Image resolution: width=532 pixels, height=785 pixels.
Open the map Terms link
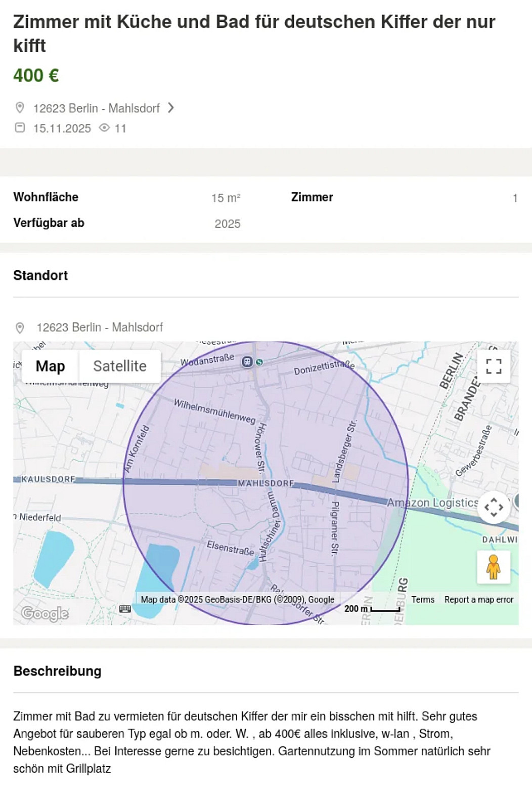point(423,599)
